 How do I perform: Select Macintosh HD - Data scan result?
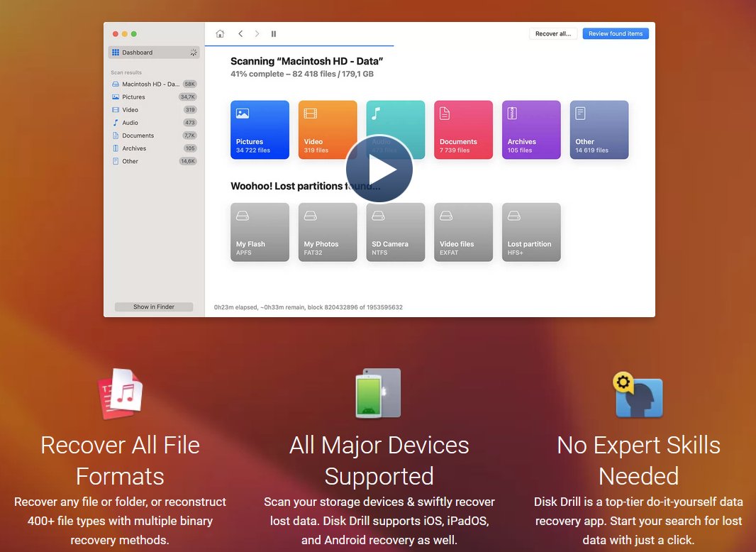tap(154, 84)
